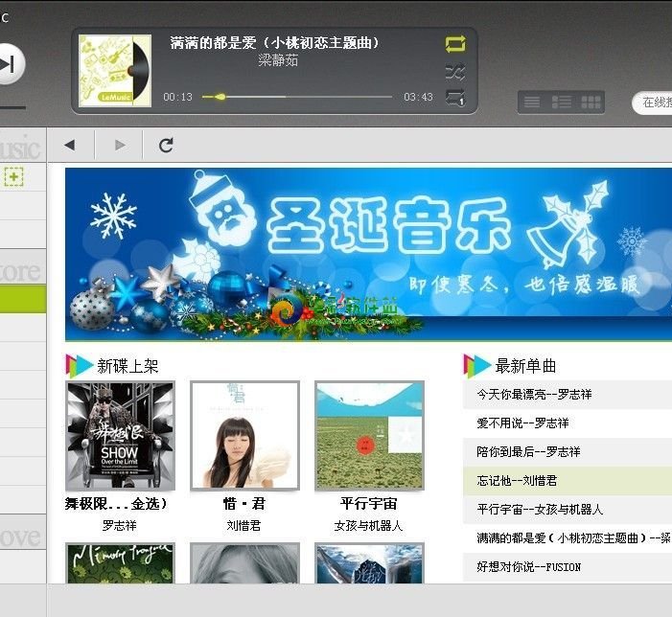The width and height of the screenshot is (672, 617).
Task: Open the 平行宇宙 album cover
Action: click(x=369, y=436)
